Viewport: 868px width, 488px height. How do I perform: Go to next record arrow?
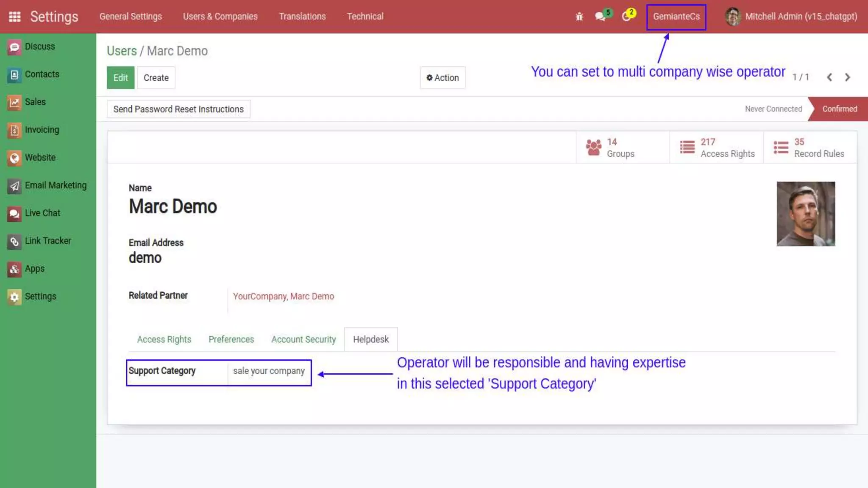pos(847,78)
